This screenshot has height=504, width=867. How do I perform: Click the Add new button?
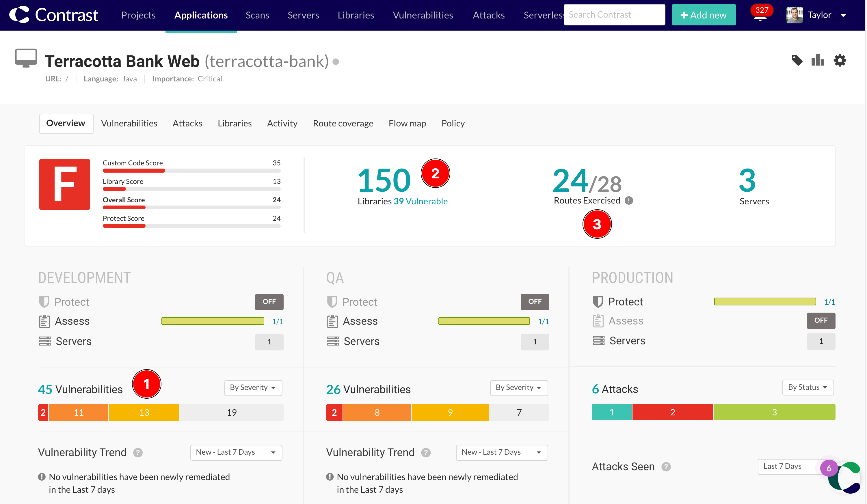[704, 15]
